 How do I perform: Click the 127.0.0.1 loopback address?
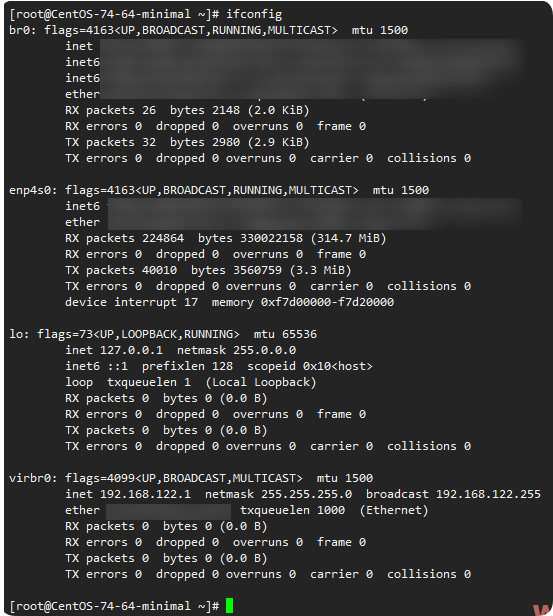click(131, 350)
